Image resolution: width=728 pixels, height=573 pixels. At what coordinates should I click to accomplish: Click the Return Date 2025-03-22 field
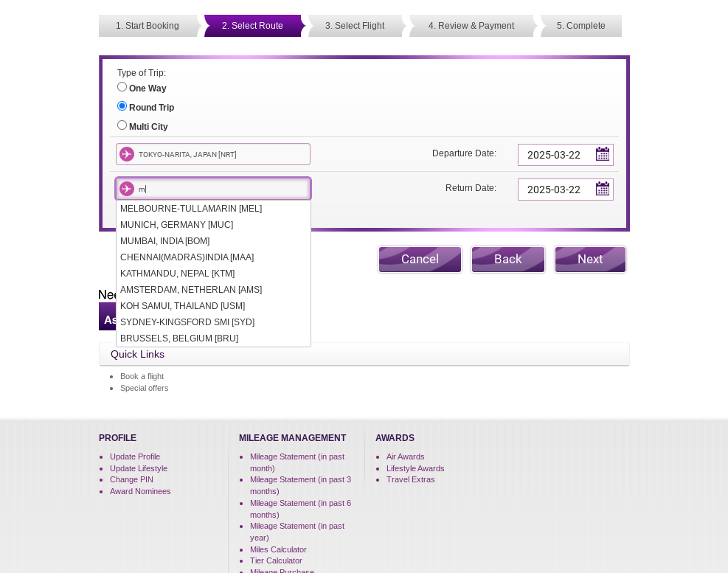[x=566, y=190]
